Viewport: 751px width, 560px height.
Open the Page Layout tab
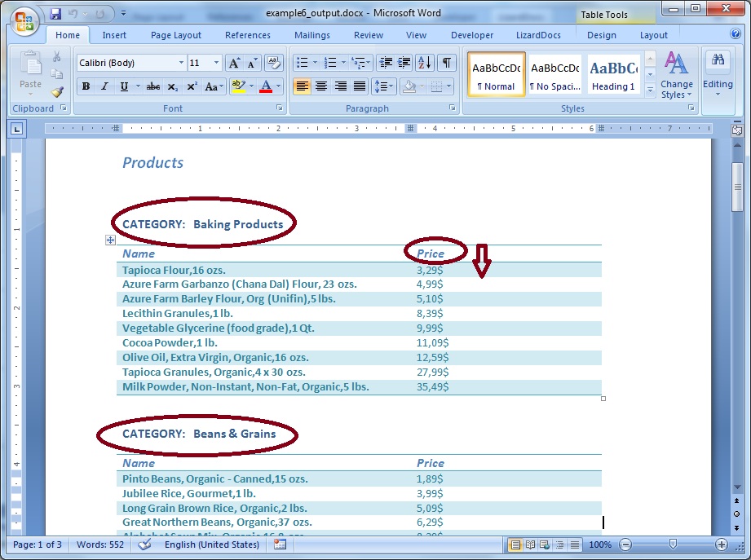(x=176, y=35)
